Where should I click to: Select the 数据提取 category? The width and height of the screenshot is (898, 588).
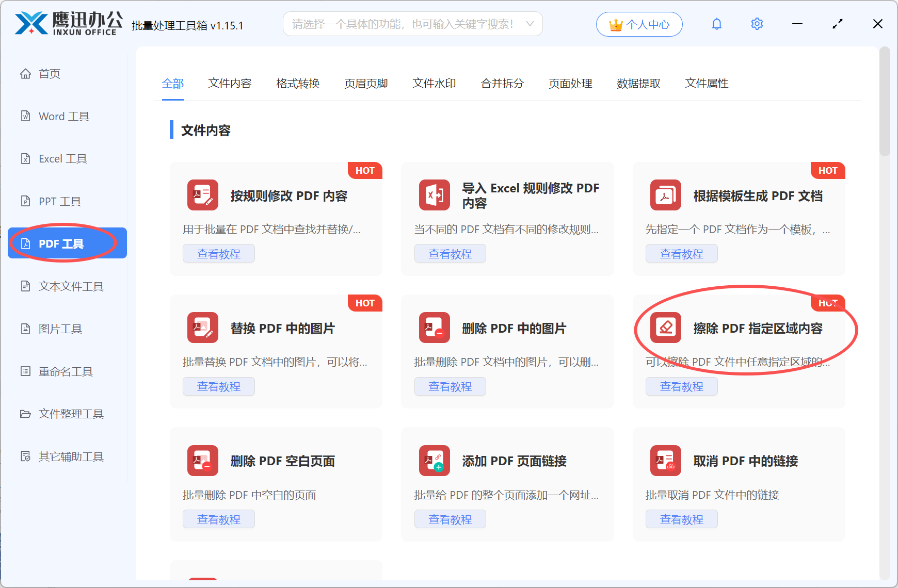639,84
